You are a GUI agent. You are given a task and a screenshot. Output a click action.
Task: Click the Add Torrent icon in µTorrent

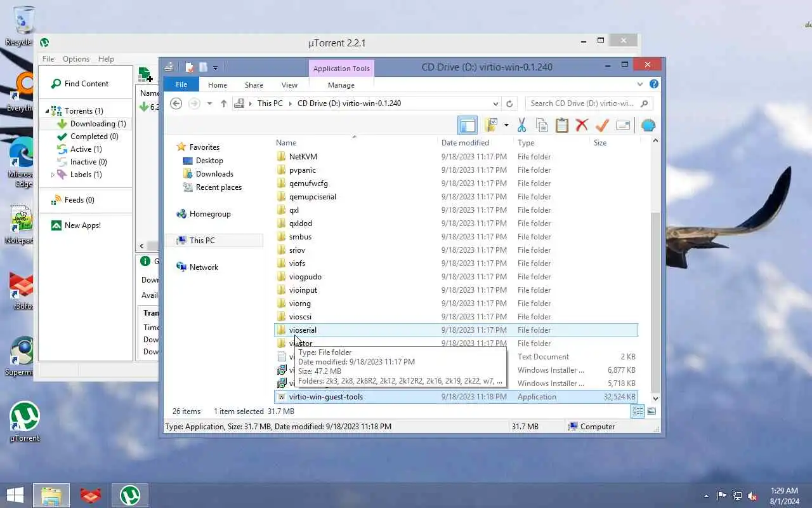click(145, 74)
